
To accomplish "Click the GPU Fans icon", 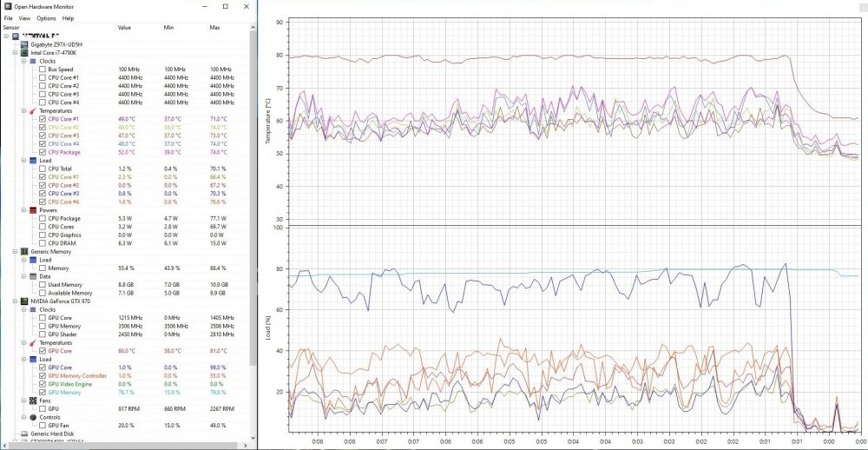I will coord(32,400).
